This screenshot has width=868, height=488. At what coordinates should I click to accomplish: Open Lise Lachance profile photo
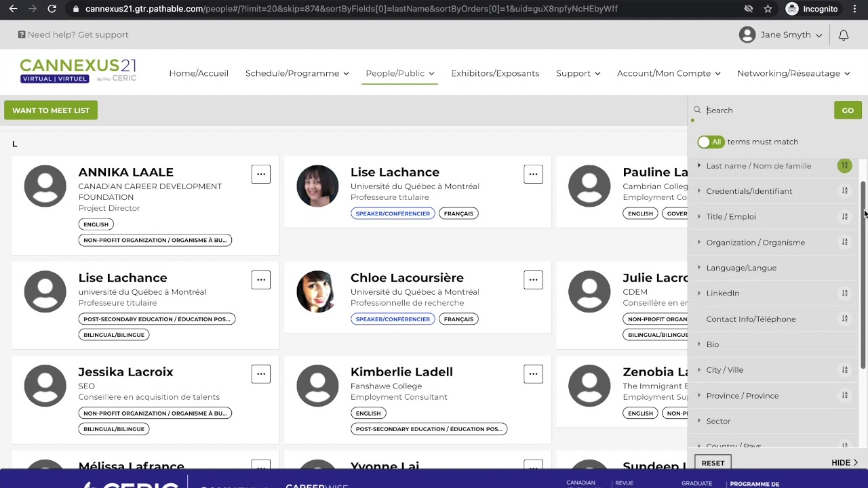click(317, 186)
